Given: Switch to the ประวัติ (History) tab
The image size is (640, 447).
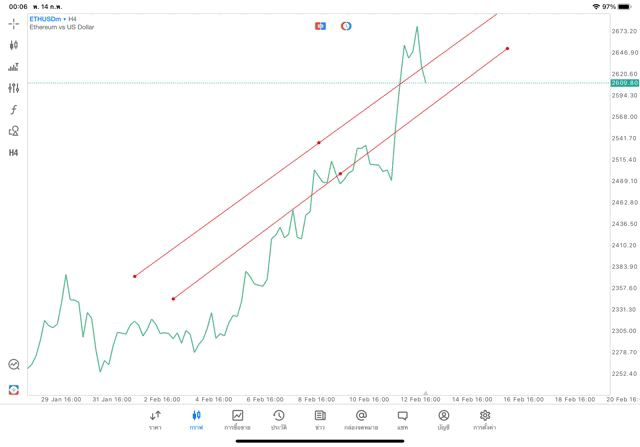Looking at the screenshot, I should 279,419.
